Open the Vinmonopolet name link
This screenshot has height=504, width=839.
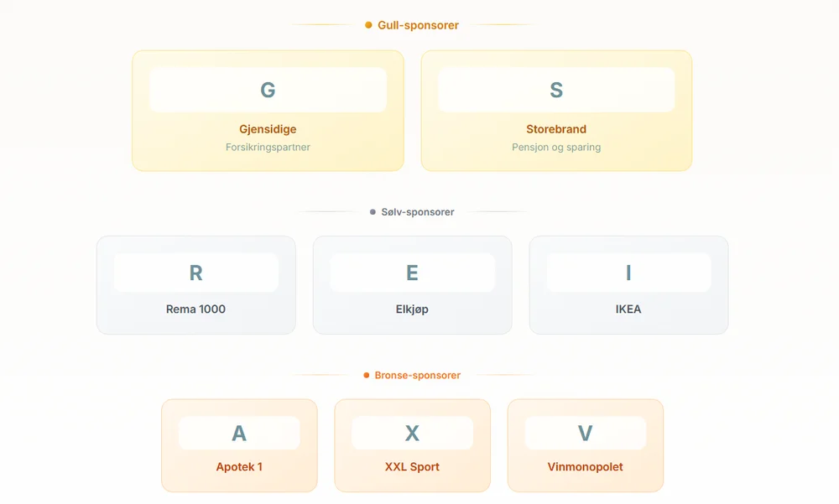(x=585, y=466)
